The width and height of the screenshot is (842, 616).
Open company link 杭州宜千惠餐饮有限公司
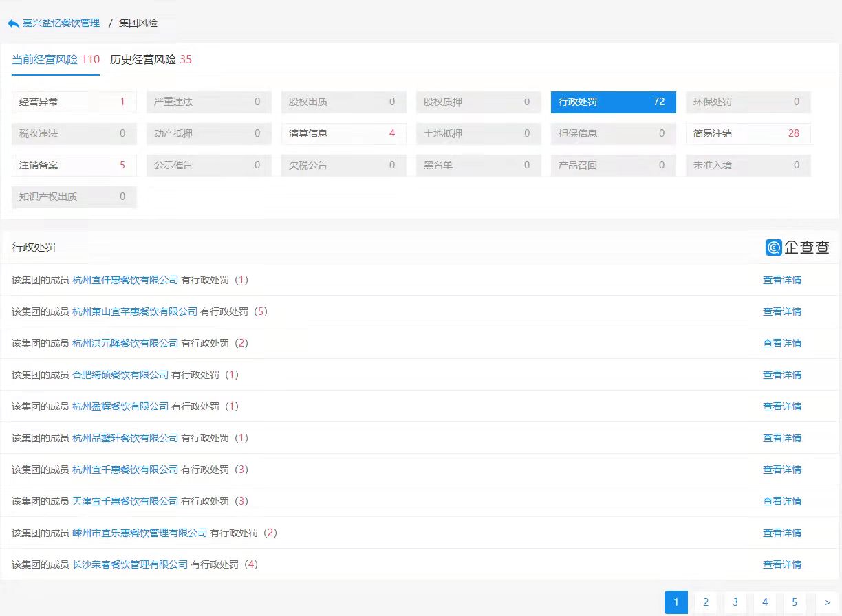[125, 470]
